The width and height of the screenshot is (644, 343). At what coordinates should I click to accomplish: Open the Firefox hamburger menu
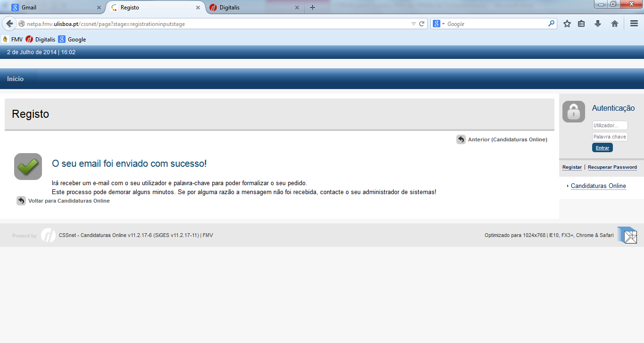point(634,24)
